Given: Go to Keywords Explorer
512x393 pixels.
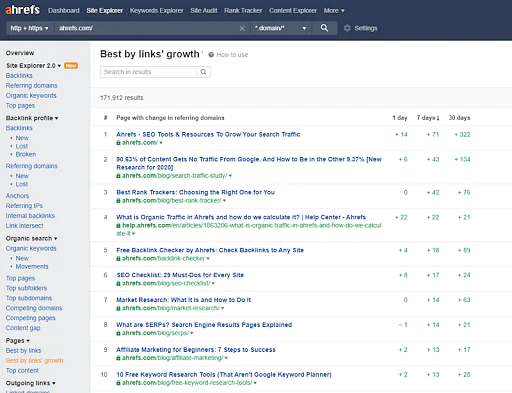Looking at the screenshot, I should click(x=157, y=11).
